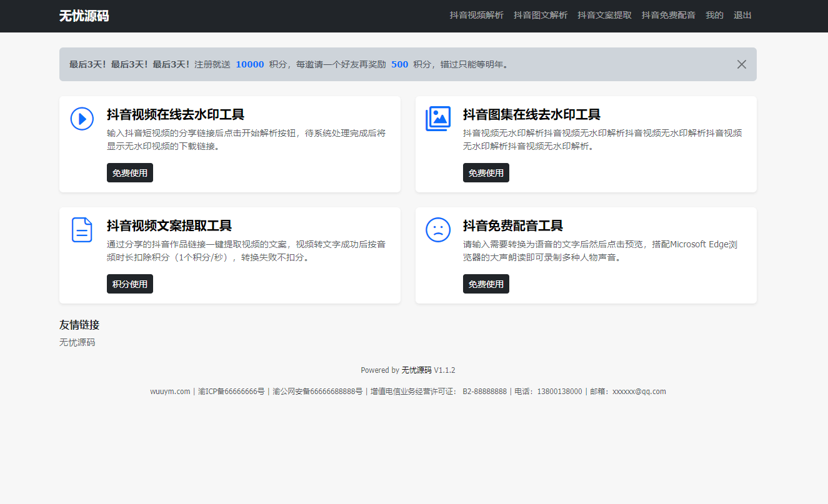Click 免费使用 on the image set watermark tool
Screen dimensions: 828x504
click(x=486, y=172)
